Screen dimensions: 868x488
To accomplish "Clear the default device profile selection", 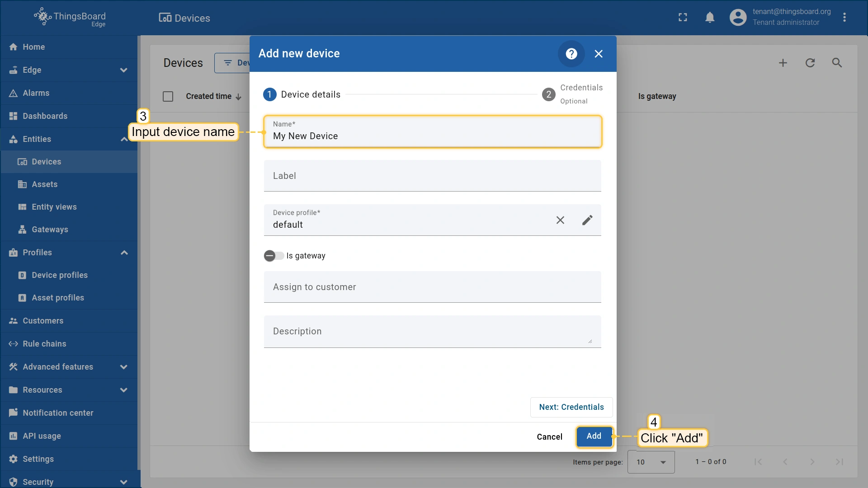I will pyautogui.click(x=560, y=220).
